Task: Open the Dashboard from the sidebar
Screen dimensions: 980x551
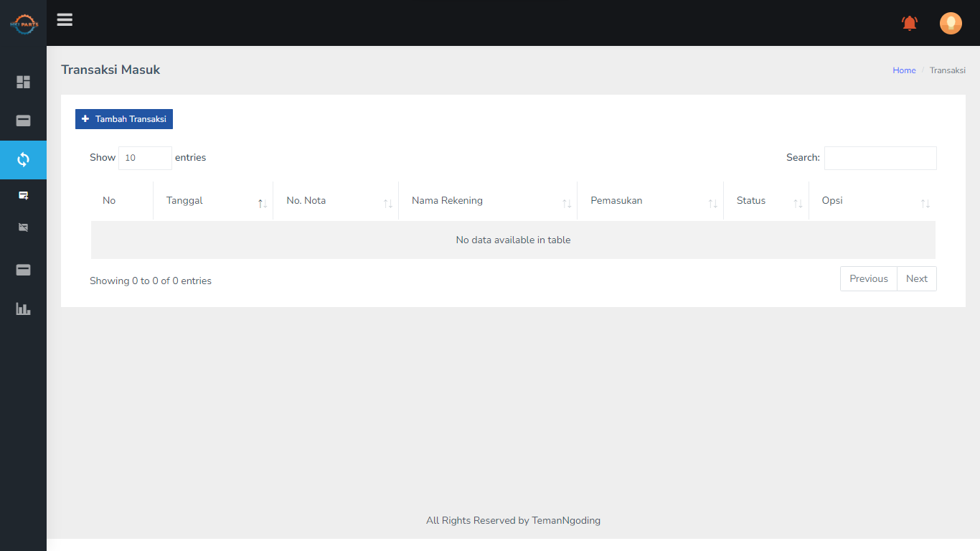Action: pos(23,83)
